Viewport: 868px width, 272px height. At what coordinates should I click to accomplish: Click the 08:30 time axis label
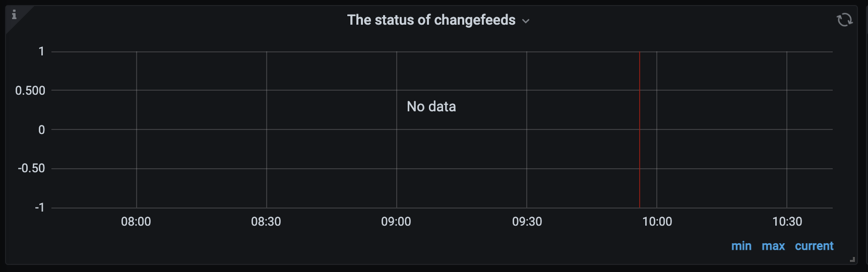266,222
